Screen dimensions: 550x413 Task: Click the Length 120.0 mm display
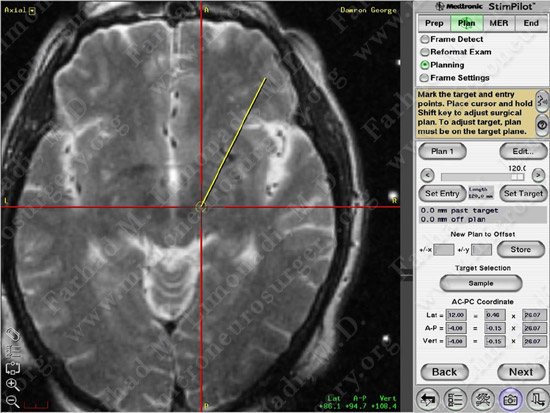[x=481, y=193]
